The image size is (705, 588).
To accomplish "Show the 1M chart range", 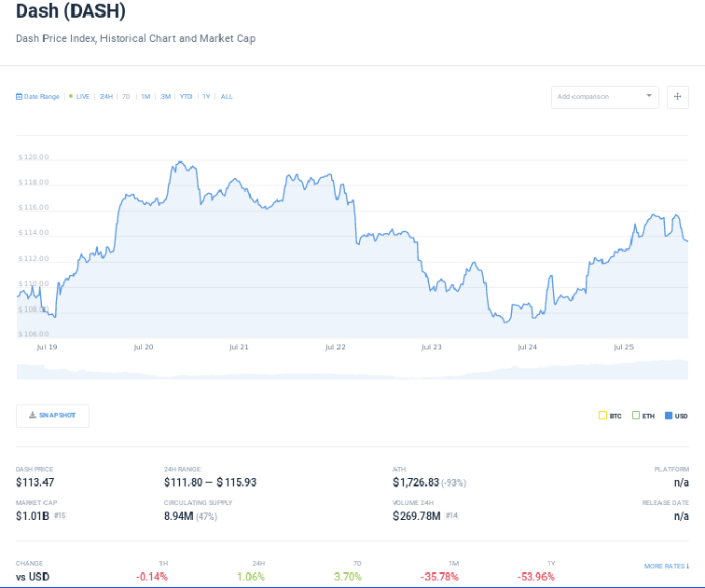I will pyautogui.click(x=145, y=97).
